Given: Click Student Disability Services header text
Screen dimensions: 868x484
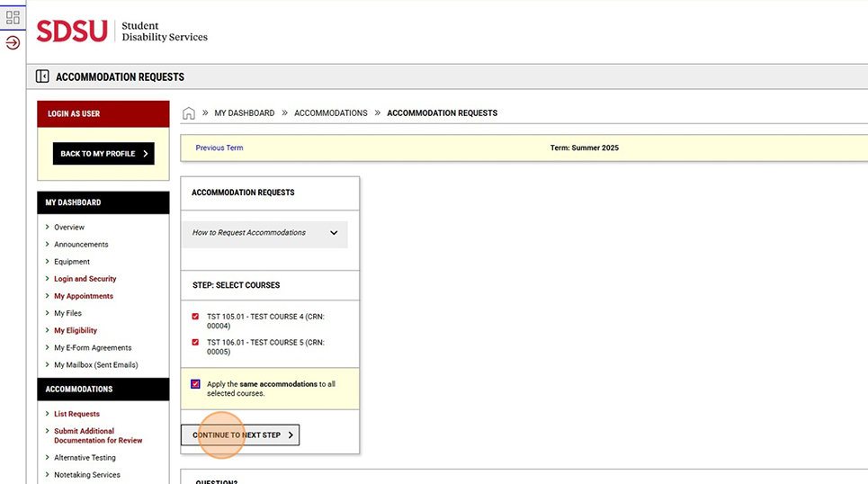Looking at the screenshot, I should [165, 31].
